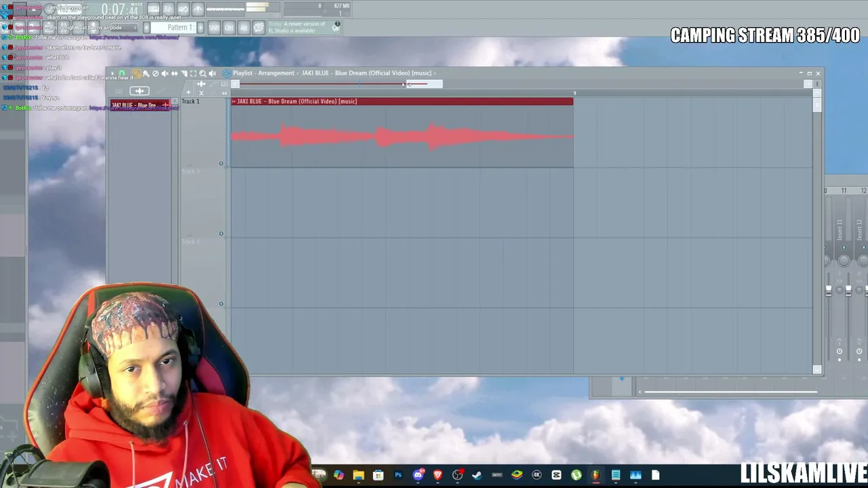
Task: Click the song time display 0:07:44
Action: [119, 10]
